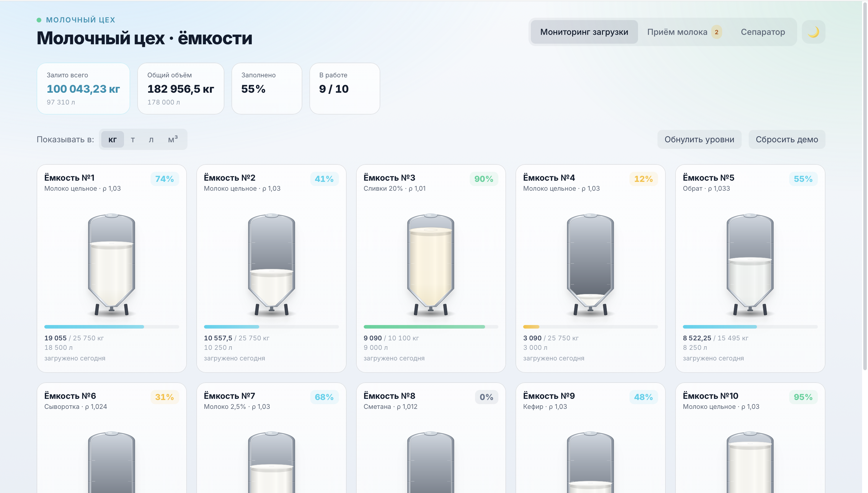The image size is (868, 493).
Task: Click the nearly empty tank of Ёмкость №4
Action: (590, 265)
